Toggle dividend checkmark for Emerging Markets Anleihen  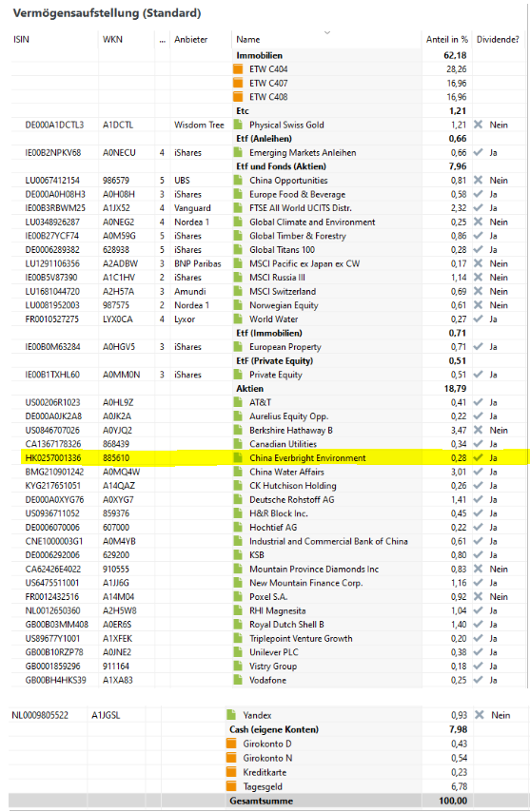coord(479,152)
